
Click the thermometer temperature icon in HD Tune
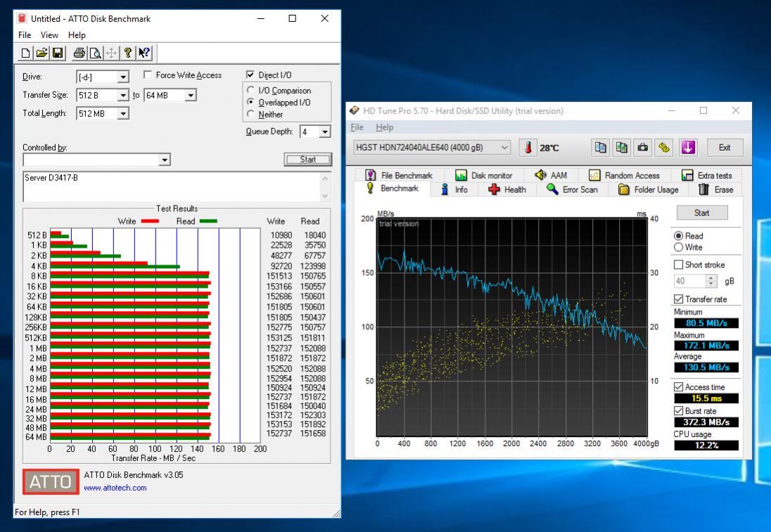point(528,148)
